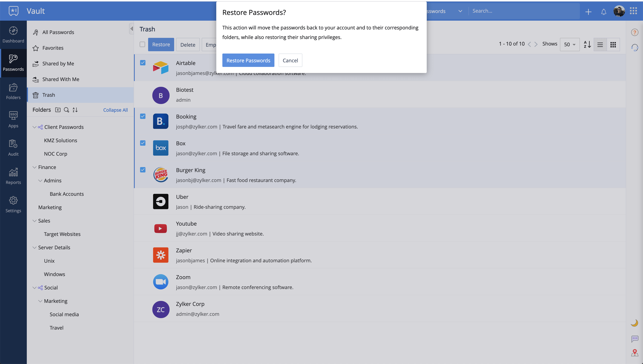Viewport: 643px width, 364px height.
Task: Collapse the Finance folder tree
Action: coord(34,167)
